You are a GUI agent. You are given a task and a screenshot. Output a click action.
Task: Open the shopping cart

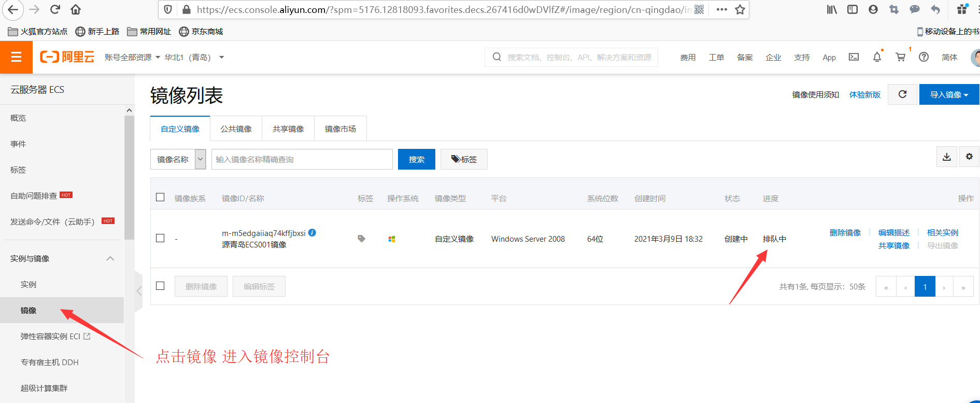click(901, 57)
